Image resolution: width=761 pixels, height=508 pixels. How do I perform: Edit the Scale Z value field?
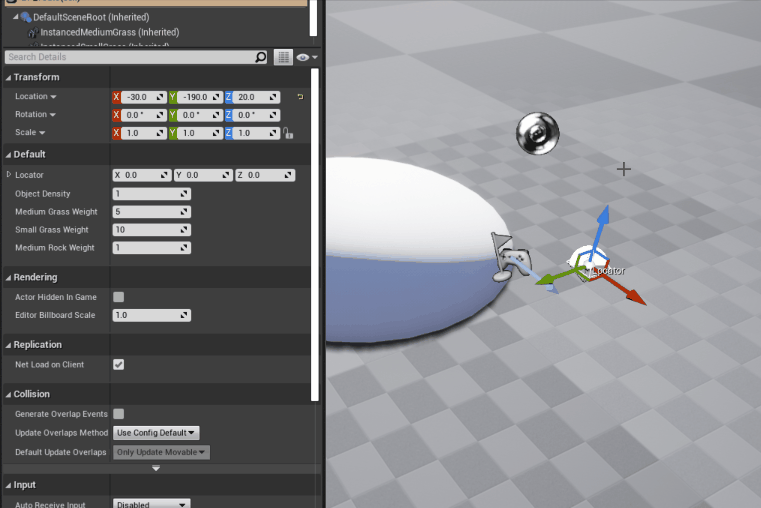tap(256, 133)
